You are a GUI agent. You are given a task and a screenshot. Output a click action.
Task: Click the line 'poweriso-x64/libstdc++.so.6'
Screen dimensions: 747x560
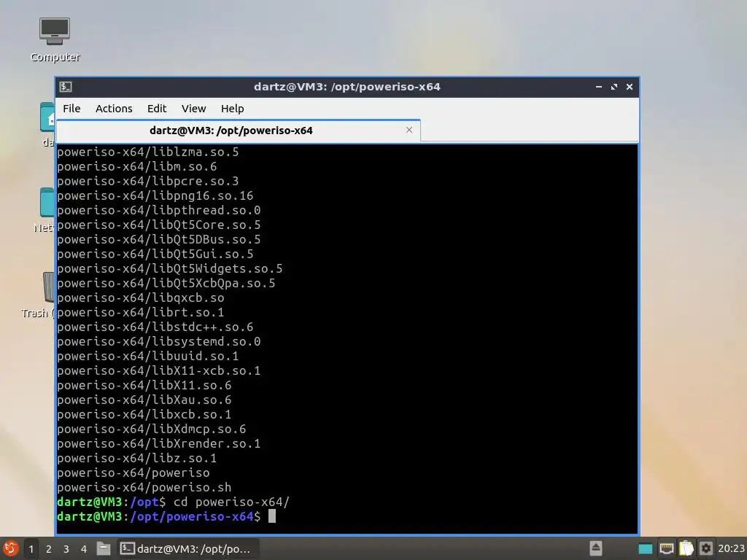tap(155, 327)
